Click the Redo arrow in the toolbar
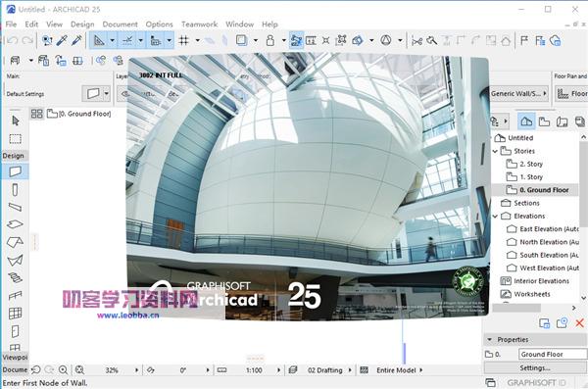The width and height of the screenshot is (588, 389). click(x=27, y=40)
